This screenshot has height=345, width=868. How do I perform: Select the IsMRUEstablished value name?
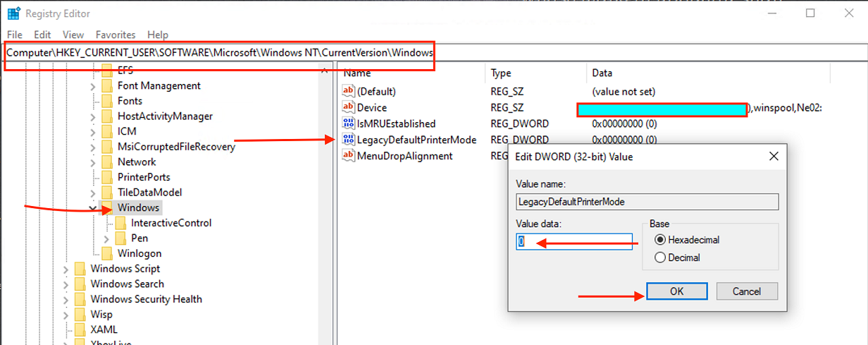click(396, 123)
